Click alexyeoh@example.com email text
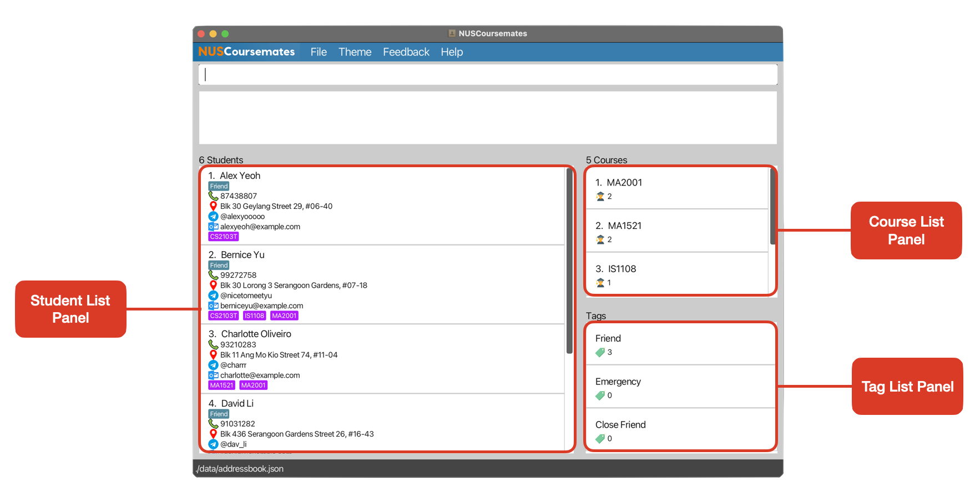This screenshot has width=980, height=501. point(260,227)
